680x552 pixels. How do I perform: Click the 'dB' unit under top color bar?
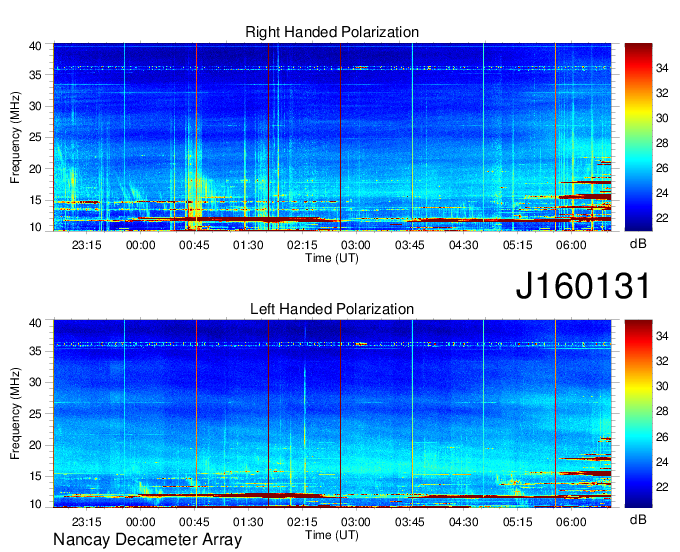coord(638,244)
